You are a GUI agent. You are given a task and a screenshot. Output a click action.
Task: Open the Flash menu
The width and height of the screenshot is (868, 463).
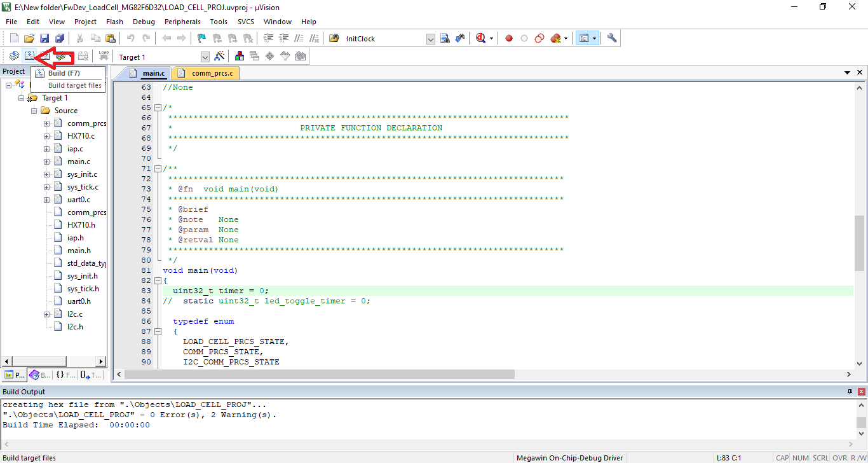click(114, 22)
